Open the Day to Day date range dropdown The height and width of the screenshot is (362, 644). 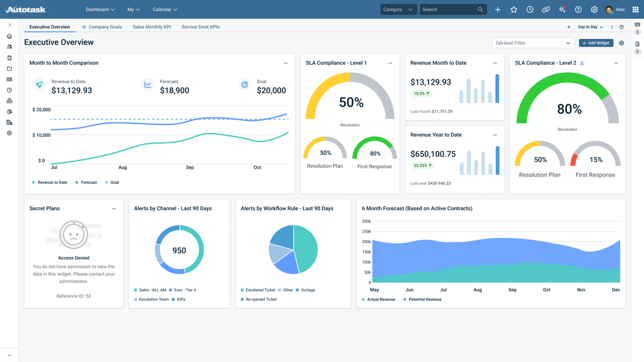coord(590,27)
